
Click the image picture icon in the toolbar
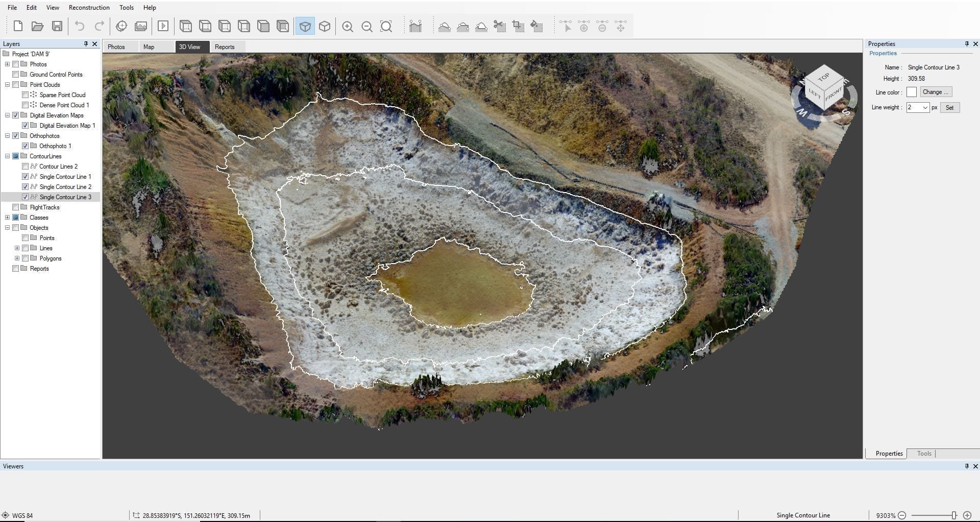[x=141, y=26]
